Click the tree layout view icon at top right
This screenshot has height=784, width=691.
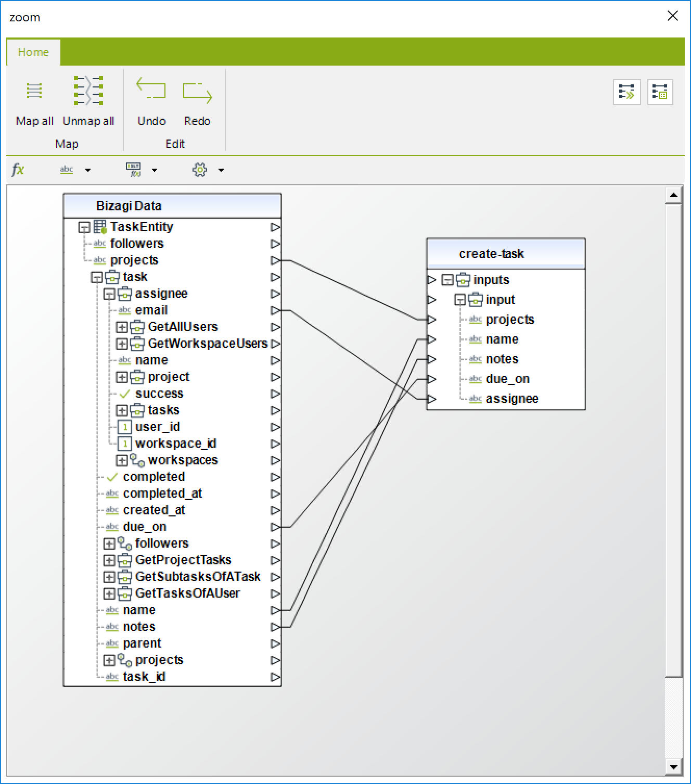click(x=660, y=92)
